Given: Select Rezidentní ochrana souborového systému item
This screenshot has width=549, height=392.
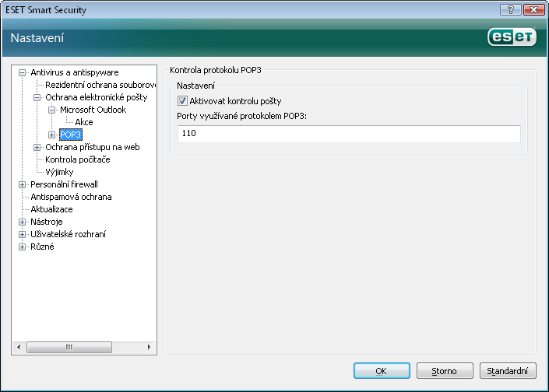Looking at the screenshot, I should coord(100,85).
